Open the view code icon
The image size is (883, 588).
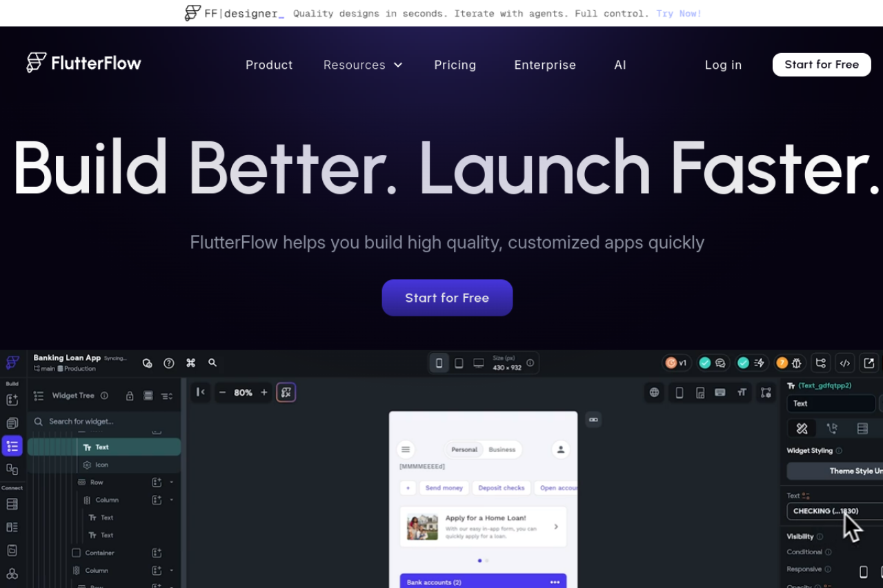[844, 363]
